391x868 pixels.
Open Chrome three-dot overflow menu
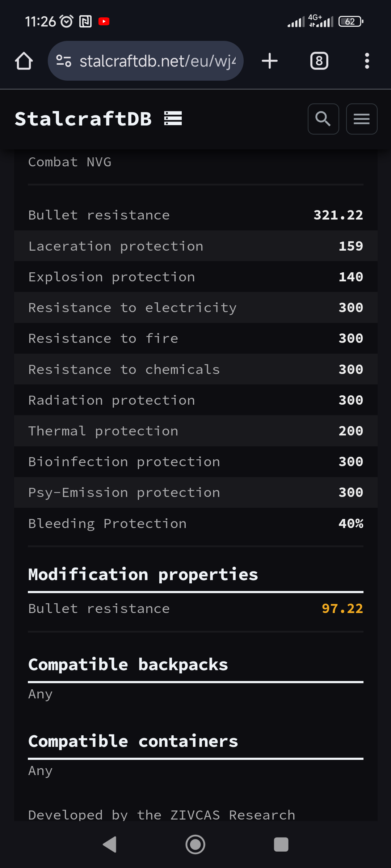point(367,61)
